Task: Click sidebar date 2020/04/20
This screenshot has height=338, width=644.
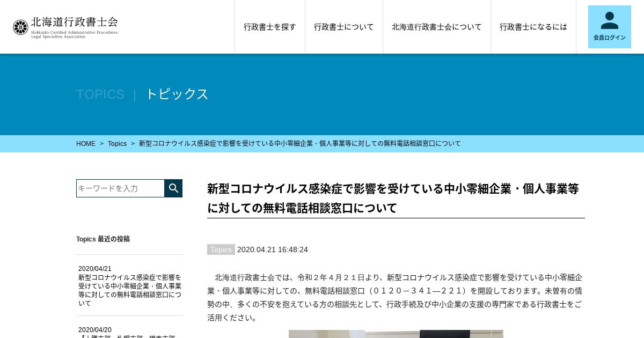Action: (x=95, y=330)
